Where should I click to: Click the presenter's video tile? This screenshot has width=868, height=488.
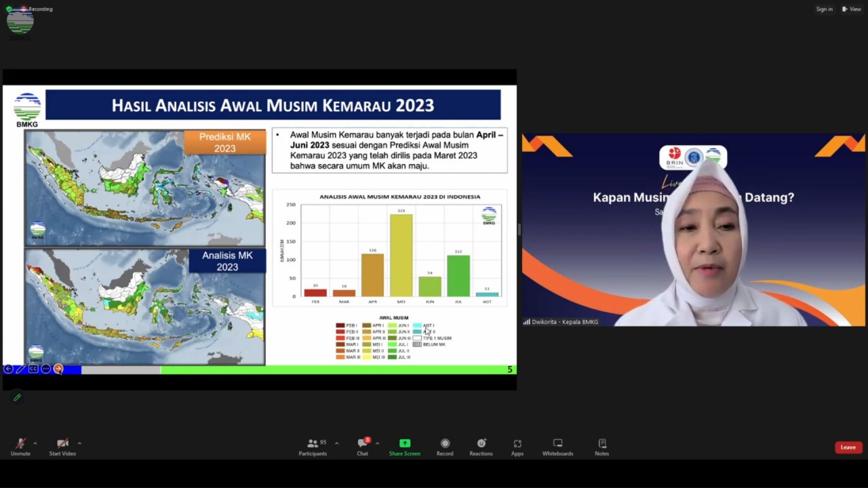coord(693,230)
